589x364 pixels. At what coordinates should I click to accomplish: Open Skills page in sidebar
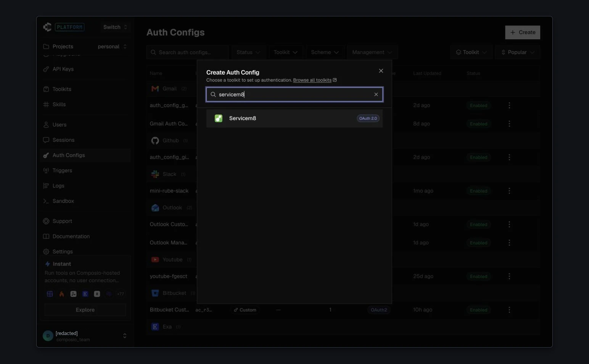point(59,105)
